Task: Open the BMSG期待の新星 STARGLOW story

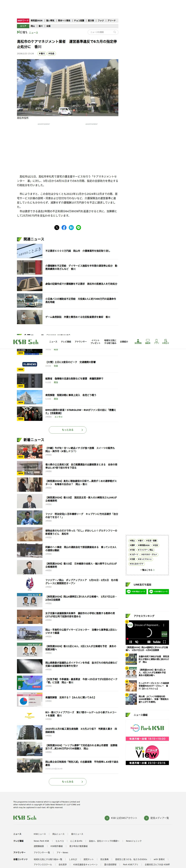Action: click(x=68, y=413)
